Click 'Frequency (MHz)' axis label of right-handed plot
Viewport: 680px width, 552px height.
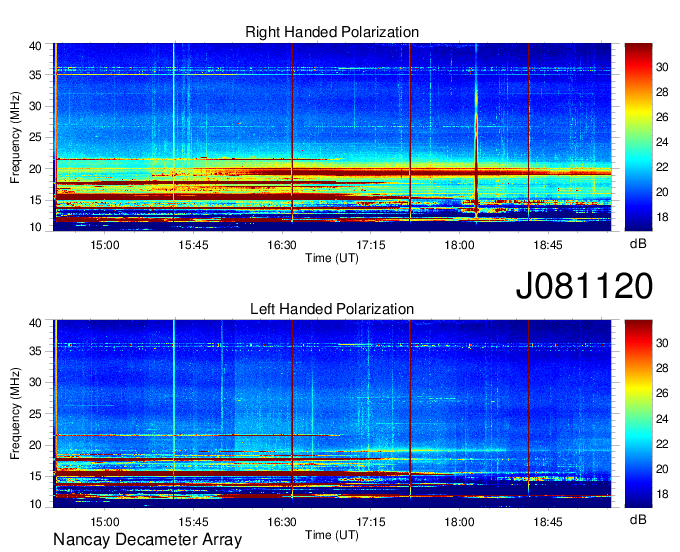click(x=15, y=137)
